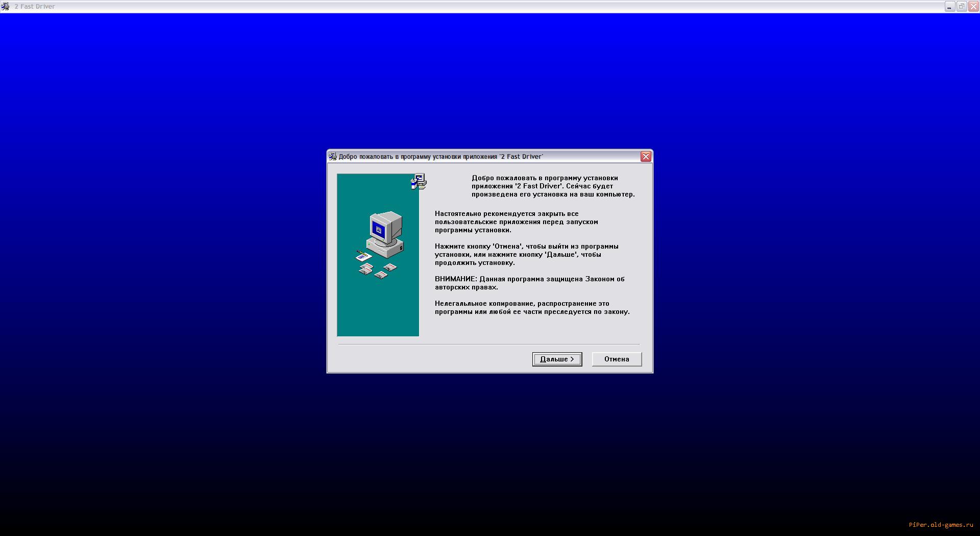Close the installer welcome dialog
The height and width of the screenshot is (536, 980).
[x=646, y=156]
